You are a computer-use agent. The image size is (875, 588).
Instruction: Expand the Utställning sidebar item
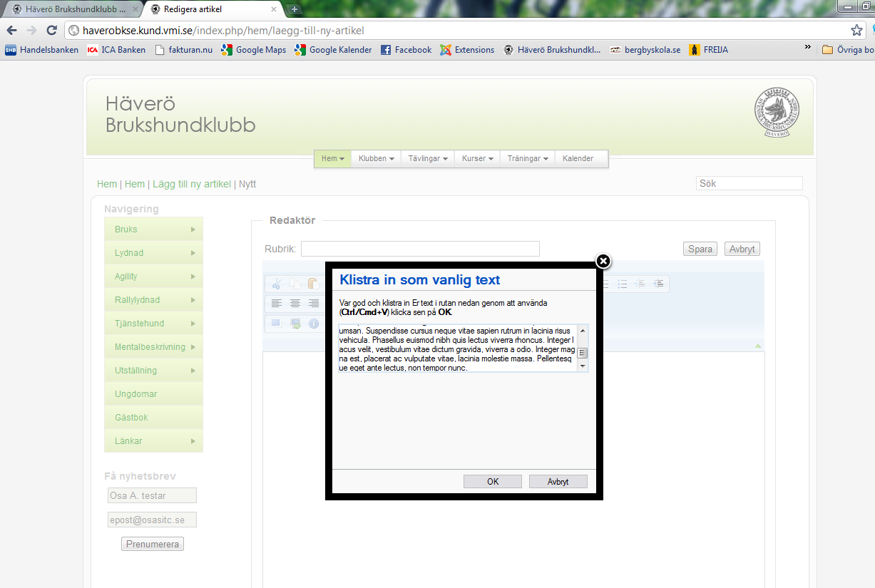tap(153, 371)
